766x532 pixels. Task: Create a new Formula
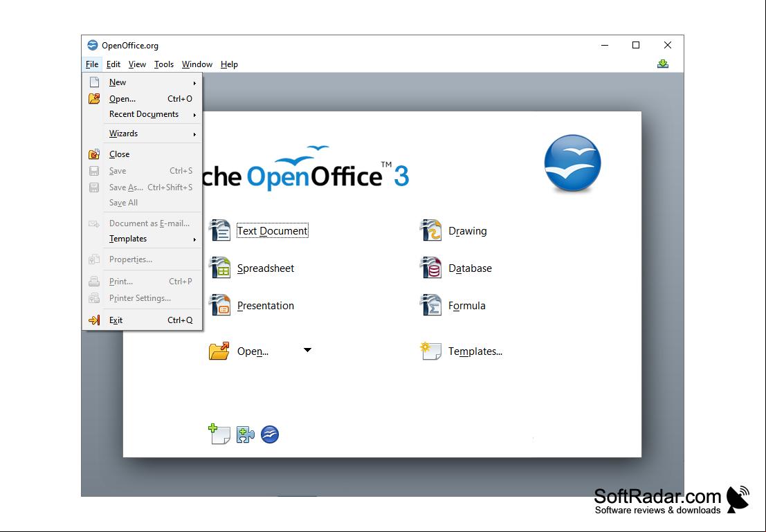tap(467, 305)
